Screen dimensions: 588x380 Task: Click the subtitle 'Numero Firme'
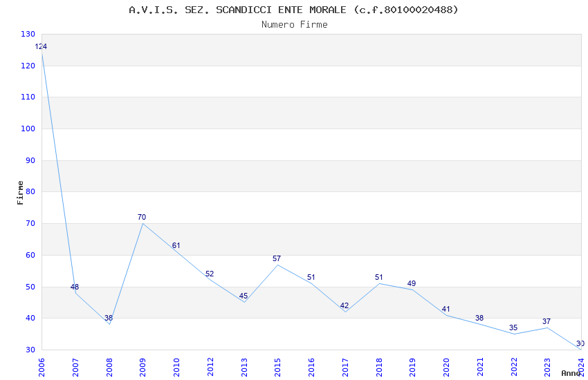point(295,25)
